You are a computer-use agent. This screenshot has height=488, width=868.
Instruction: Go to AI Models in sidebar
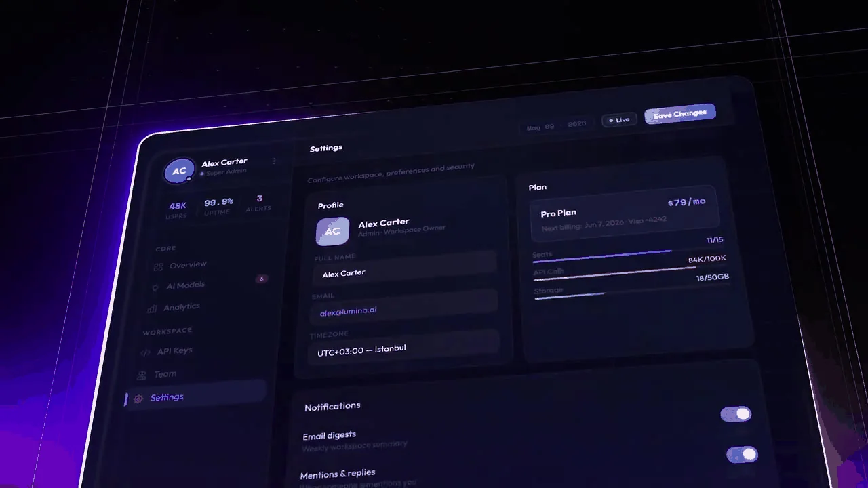click(185, 285)
